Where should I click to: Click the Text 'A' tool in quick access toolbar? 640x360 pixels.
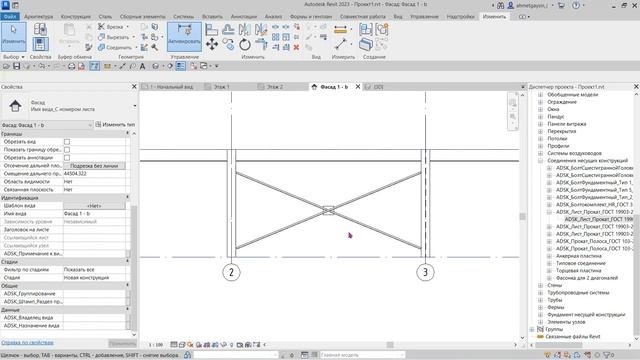[x=142, y=66]
